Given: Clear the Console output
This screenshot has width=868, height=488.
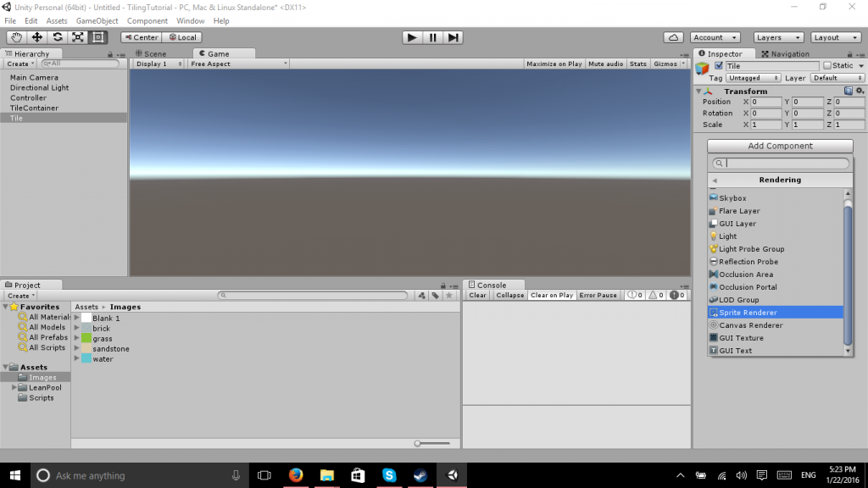Looking at the screenshot, I should tap(477, 295).
